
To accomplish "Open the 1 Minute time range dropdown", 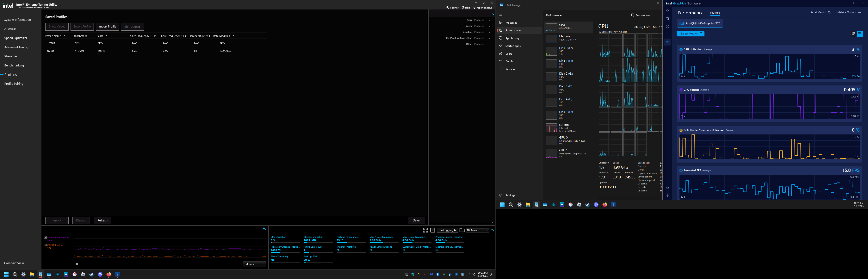I will point(254,264).
